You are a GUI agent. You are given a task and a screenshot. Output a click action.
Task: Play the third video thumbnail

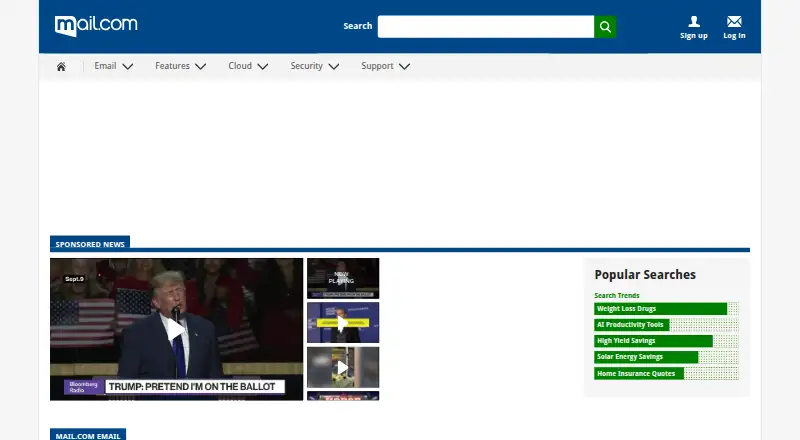point(343,368)
